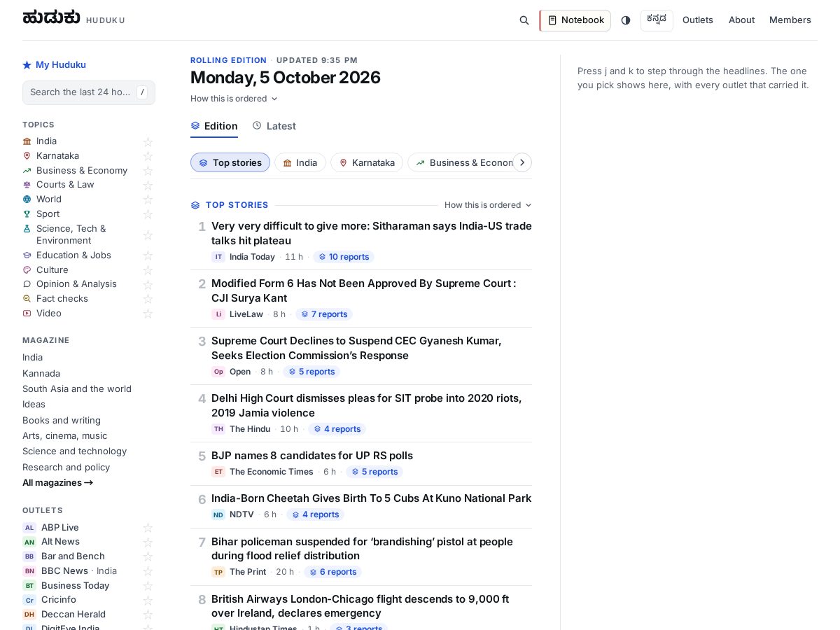Open search with the magnifier icon
This screenshot has height=630, width=840.
(524, 20)
